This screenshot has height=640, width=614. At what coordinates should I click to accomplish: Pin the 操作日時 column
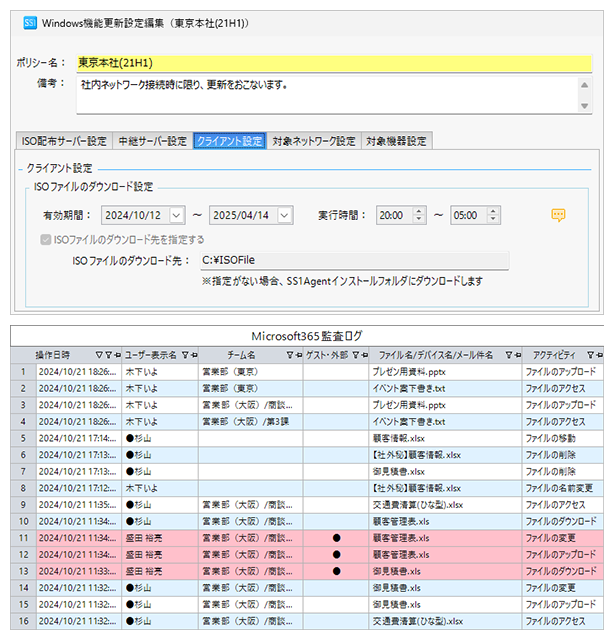pyautogui.click(x=117, y=355)
